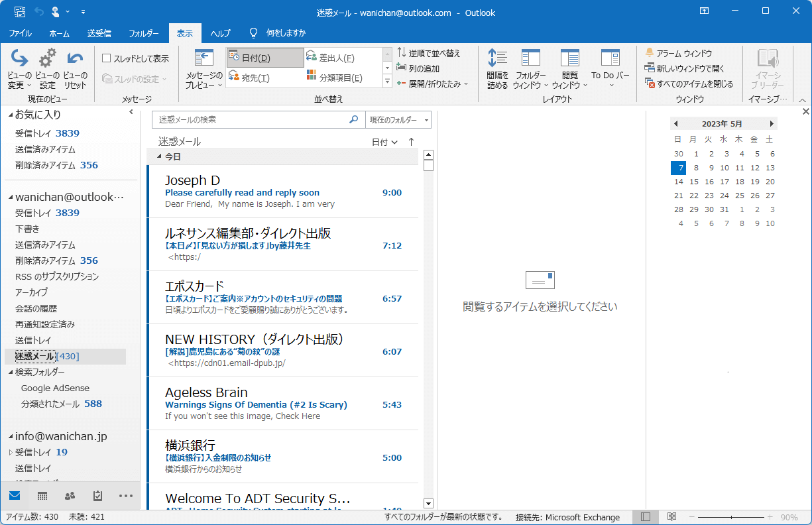Customize Quick Access Toolbar dropdown arrow
This screenshot has height=525, width=812.
pyautogui.click(x=83, y=12)
